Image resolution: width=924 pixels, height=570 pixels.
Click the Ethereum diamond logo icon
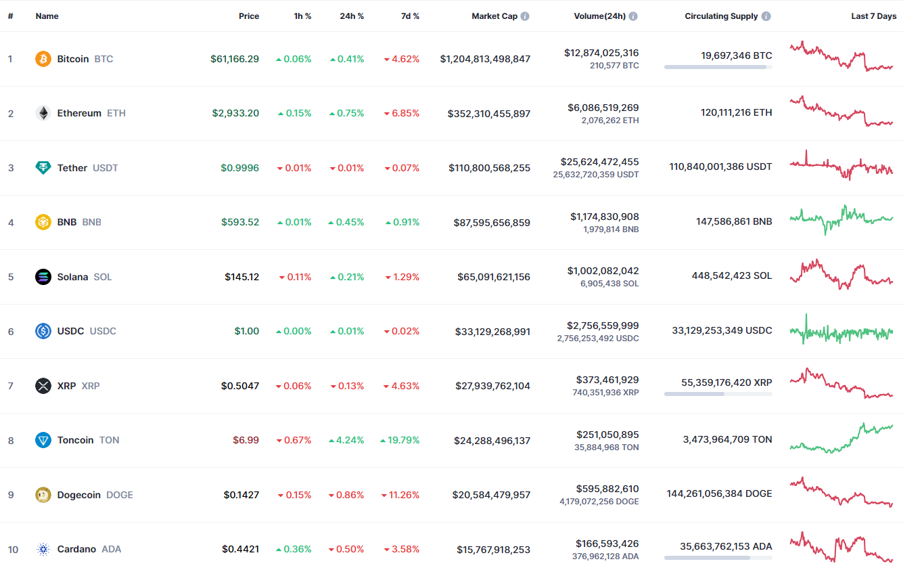tap(43, 113)
